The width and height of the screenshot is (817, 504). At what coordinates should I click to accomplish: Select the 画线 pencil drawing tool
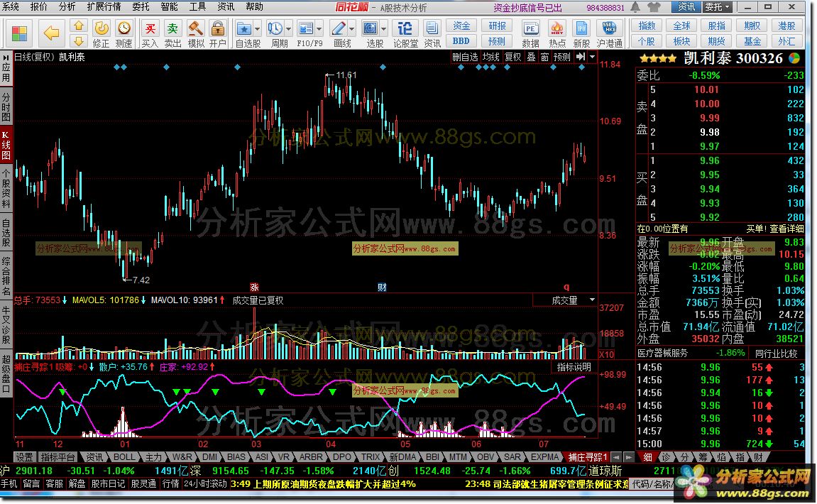[x=338, y=28]
